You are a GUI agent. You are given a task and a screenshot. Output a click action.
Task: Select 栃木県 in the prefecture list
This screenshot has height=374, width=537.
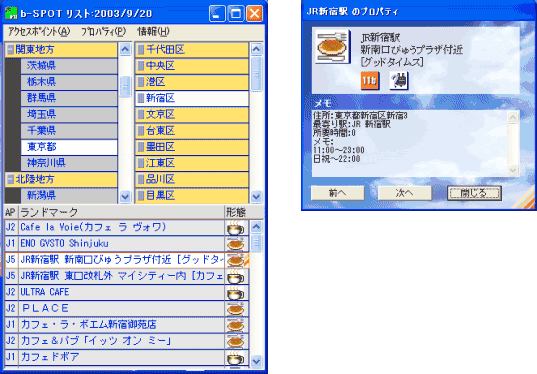point(69,82)
